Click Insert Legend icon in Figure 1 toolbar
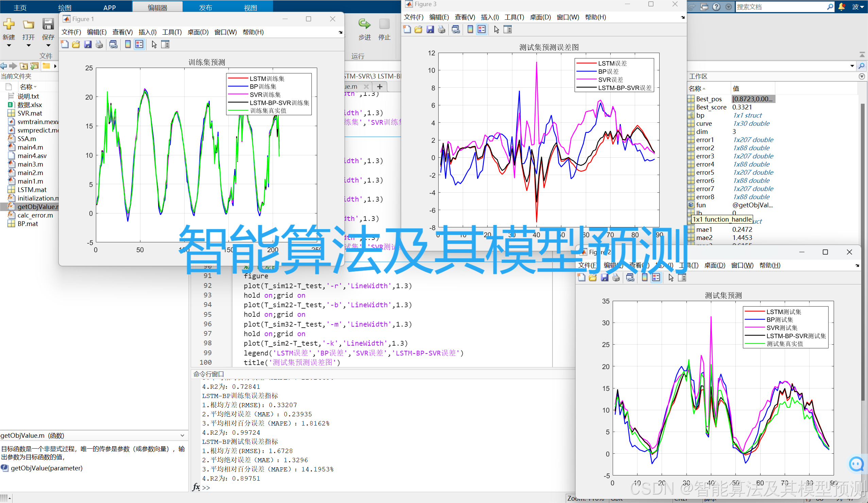The image size is (868, 503). (139, 45)
